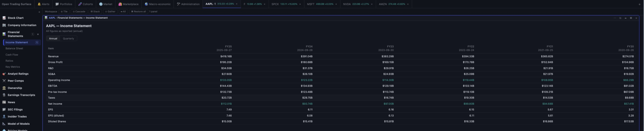Click the Earnings Transcripts microphone icon
Viewport: 644px width, 131px height.
(x=4, y=95)
